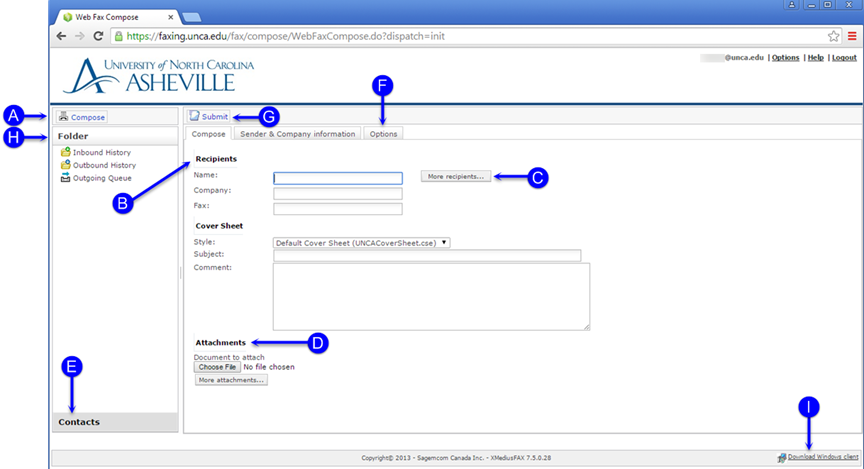This screenshot has height=469, width=864.
Task: Open the Chrome menu hamburger icon
Action: click(851, 36)
